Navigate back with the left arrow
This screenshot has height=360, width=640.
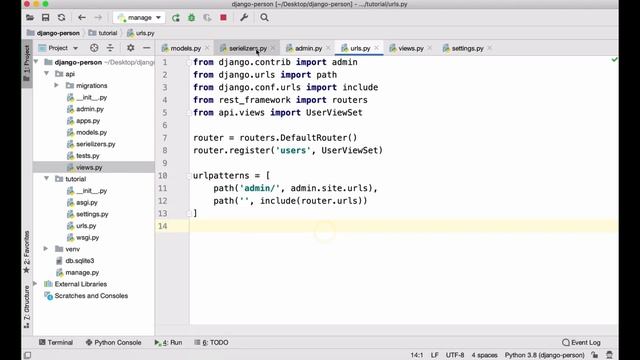[x=82, y=18]
